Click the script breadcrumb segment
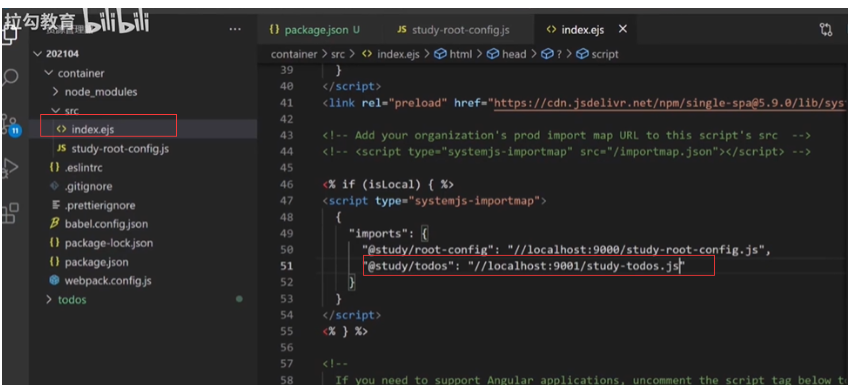The height and width of the screenshot is (385, 849). (x=605, y=54)
